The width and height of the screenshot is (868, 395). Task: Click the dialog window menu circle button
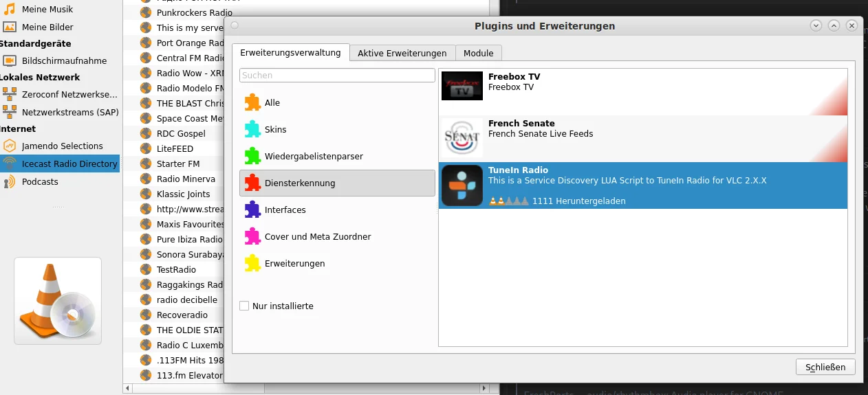click(235, 25)
